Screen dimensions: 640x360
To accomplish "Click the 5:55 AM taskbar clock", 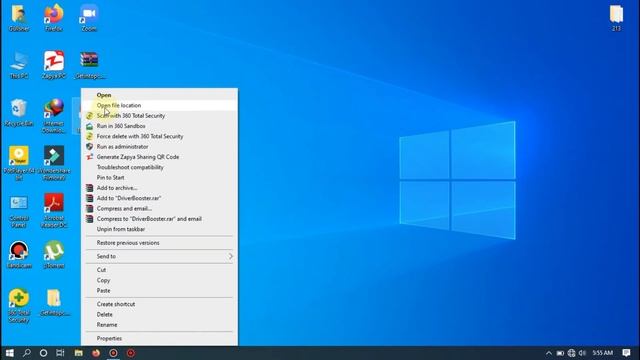I will (x=603, y=353).
